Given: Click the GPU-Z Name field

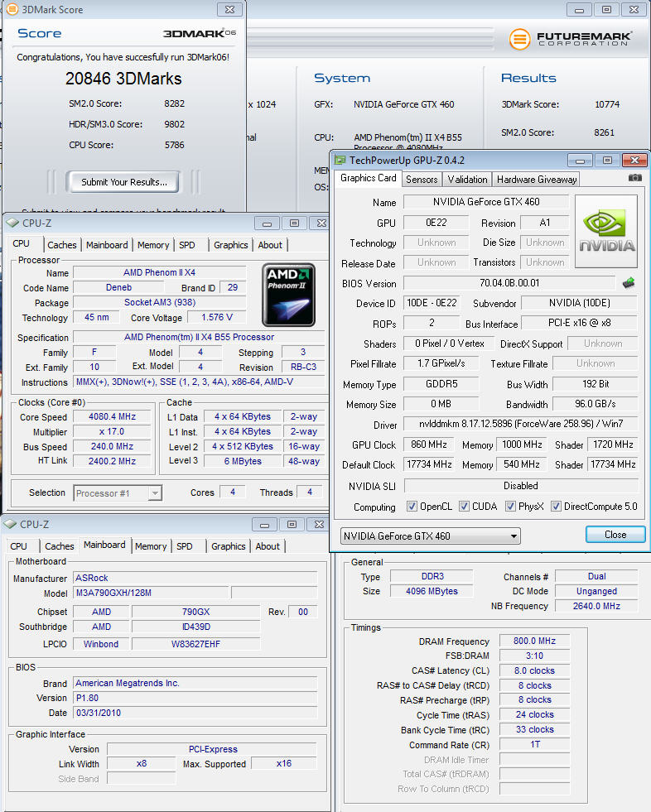Looking at the screenshot, I should click(485, 202).
